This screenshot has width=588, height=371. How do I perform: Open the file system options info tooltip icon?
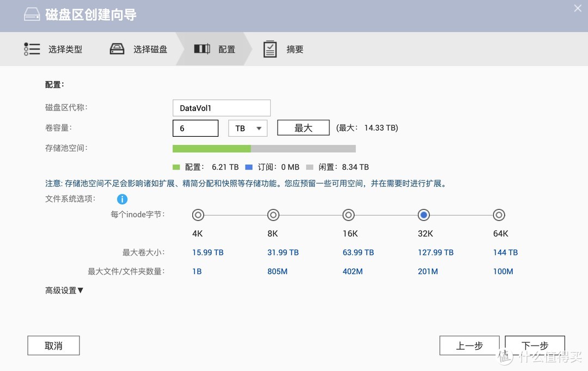122,199
